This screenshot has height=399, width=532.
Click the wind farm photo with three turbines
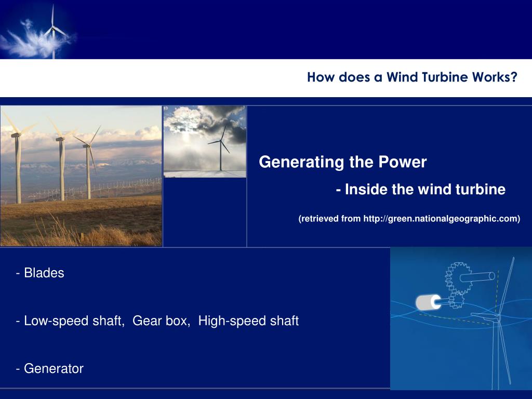point(81,176)
